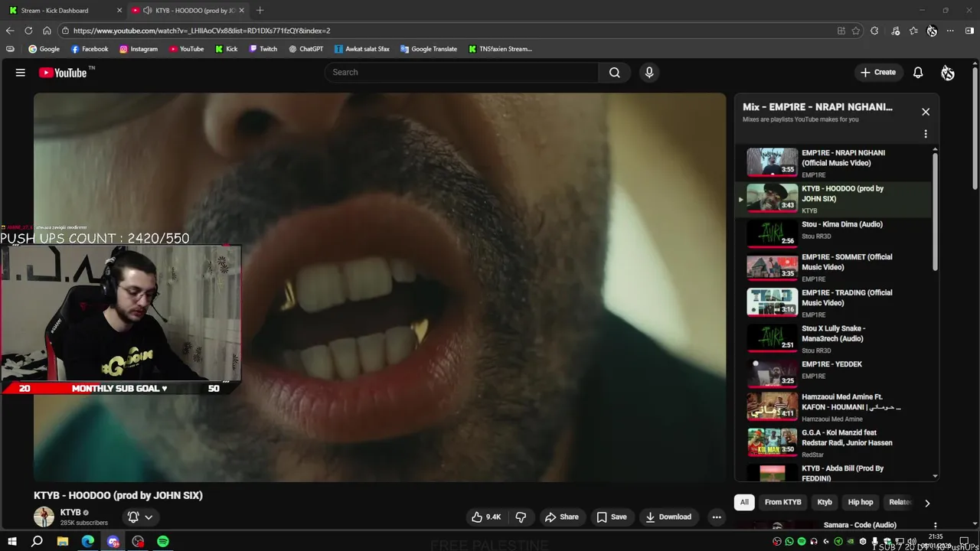Open Twitch bookmark
The height and width of the screenshot is (551, 980).
pyautogui.click(x=263, y=49)
